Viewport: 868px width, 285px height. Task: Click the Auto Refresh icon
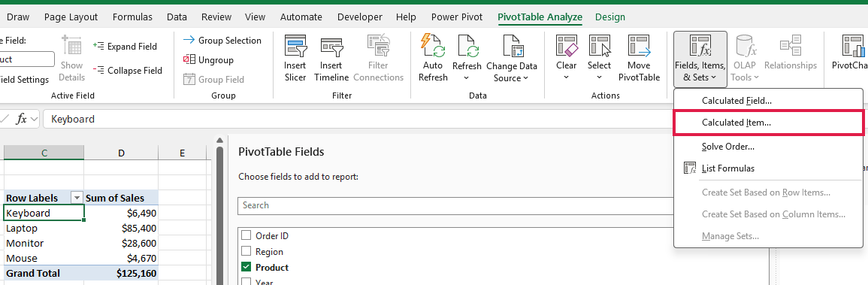432,46
